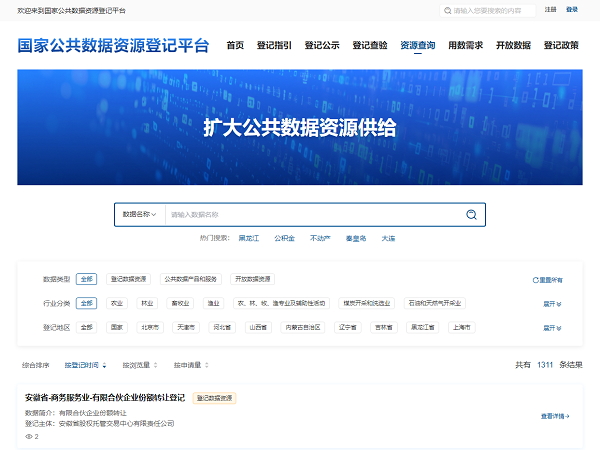The width and height of the screenshot is (600, 450).
Task: Open the 数据名称 search type dropdown
Action: [140, 215]
